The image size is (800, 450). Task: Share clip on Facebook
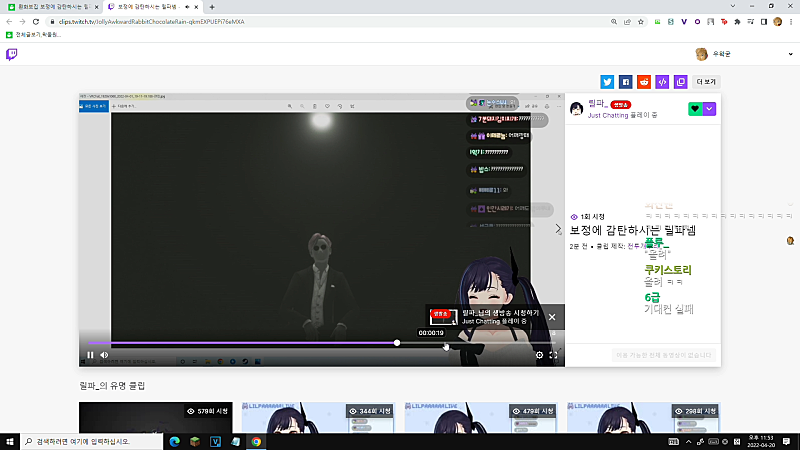[626, 82]
